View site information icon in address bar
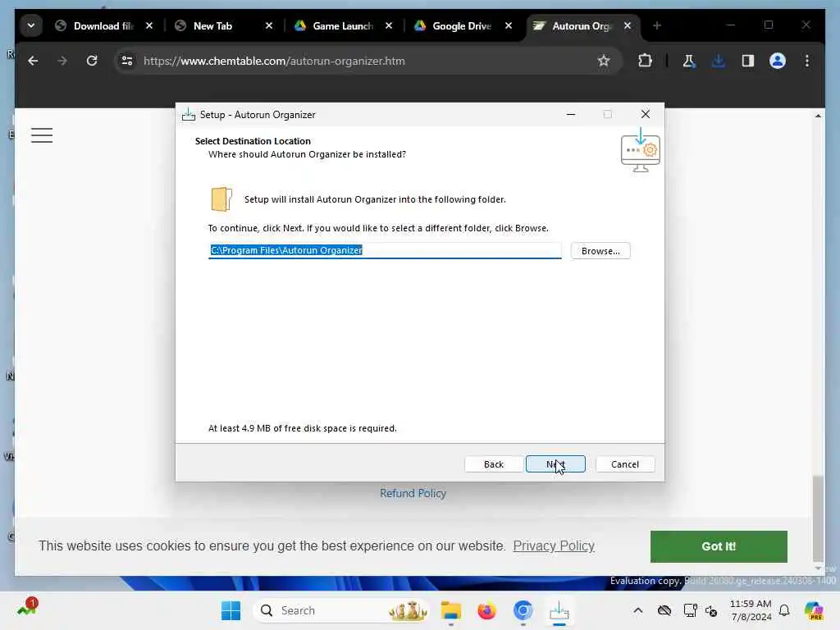840x630 pixels. [x=127, y=61]
